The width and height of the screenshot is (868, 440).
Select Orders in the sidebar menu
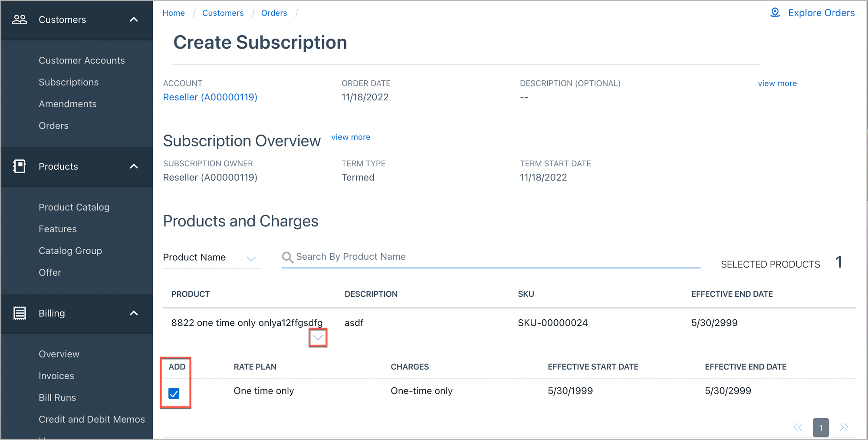53,126
